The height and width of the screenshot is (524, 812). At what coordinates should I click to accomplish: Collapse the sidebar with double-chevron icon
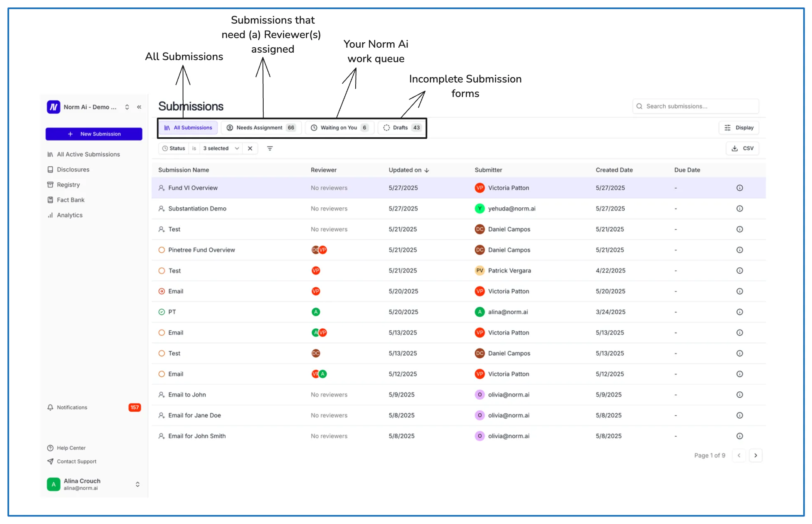tap(139, 107)
